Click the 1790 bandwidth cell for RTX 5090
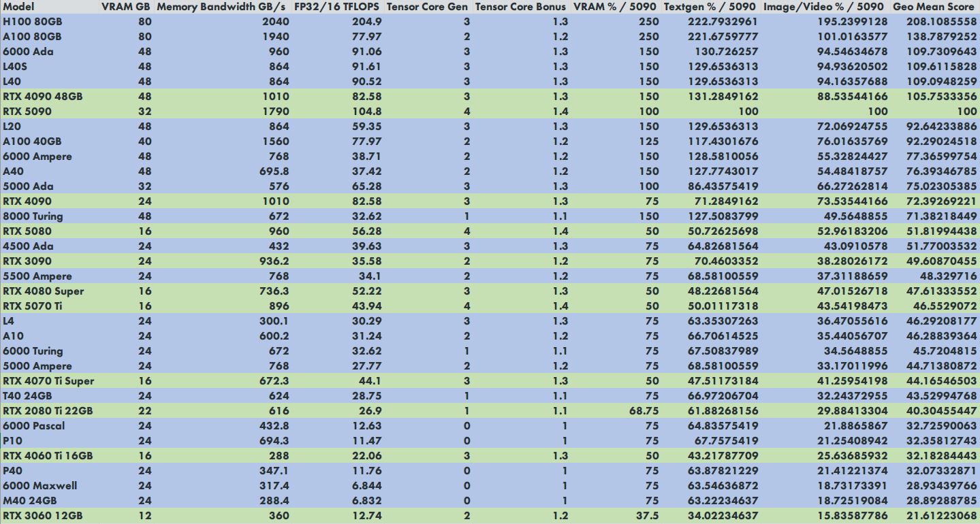The width and height of the screenshot is (980, 524). tap(276, 112)
